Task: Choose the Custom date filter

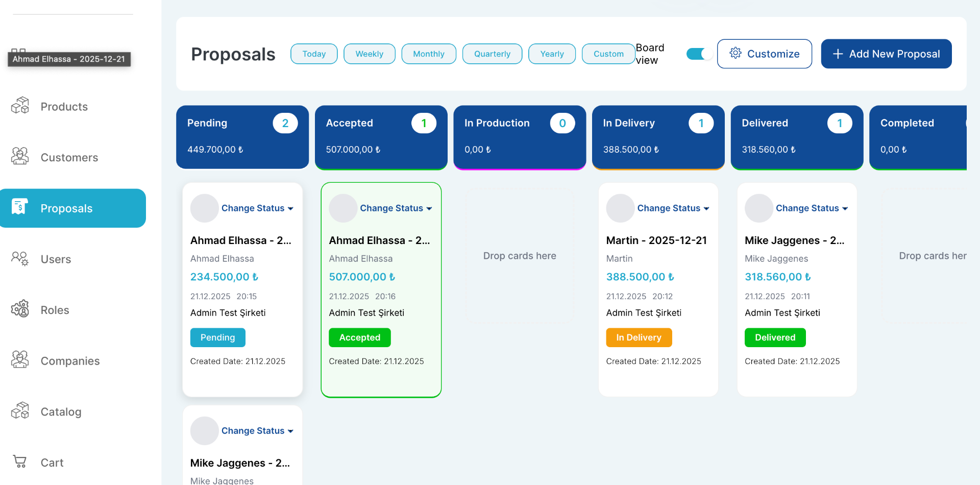Action: point(608,54)
